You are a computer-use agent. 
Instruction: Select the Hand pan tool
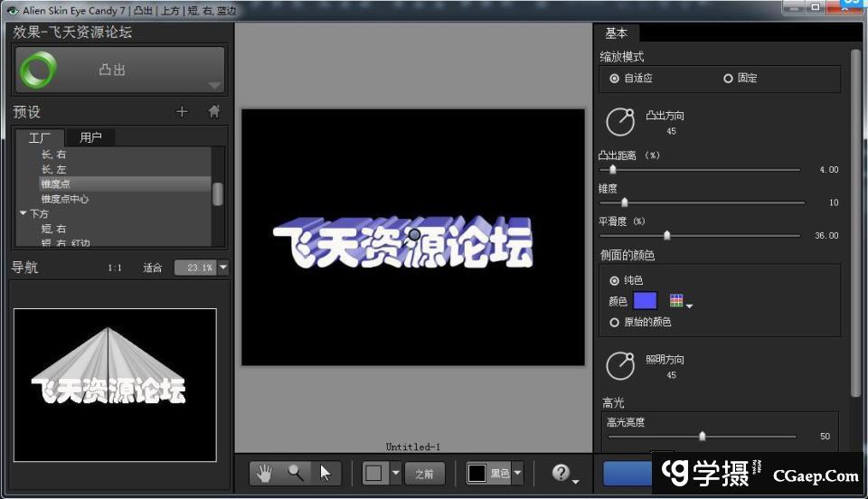tap(265, 473)
